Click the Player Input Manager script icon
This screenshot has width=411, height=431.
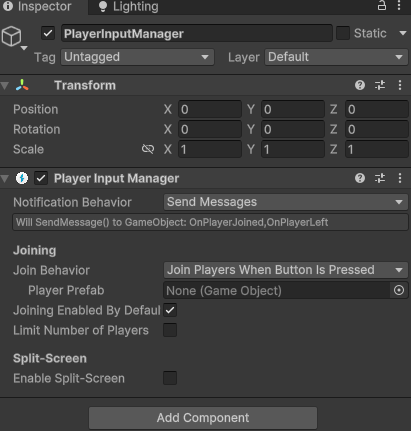[x=22, y=178]
